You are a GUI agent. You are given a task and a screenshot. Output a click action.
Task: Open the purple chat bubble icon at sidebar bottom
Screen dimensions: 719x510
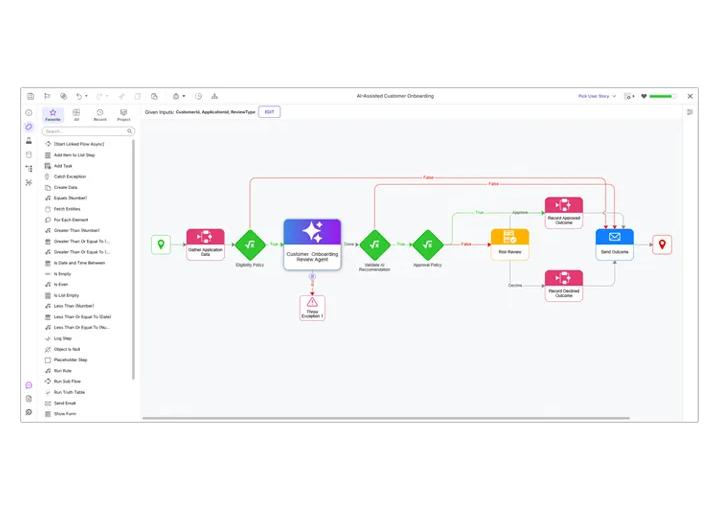[x=29, y=385]
